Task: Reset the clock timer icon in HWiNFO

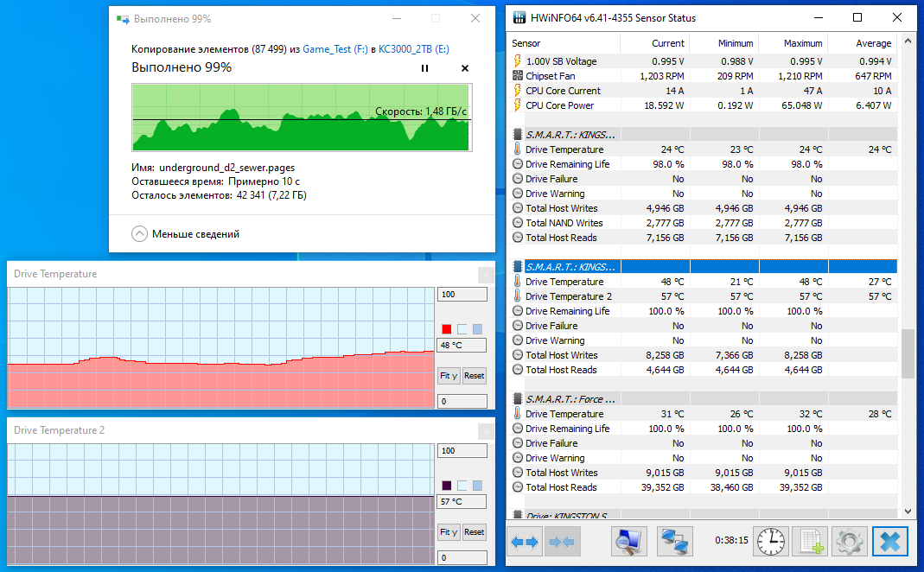Action: (x=771, y=542)
